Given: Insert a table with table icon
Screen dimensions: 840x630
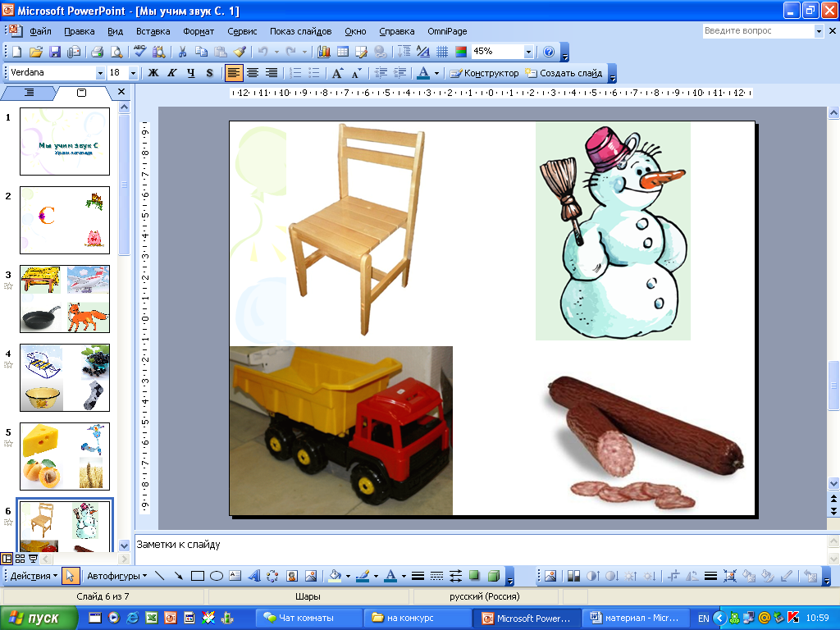Looking at the screenshot, I should click(343, 52).
